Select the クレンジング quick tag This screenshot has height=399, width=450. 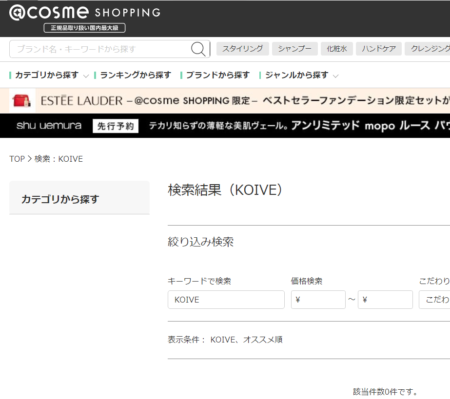pos(428,49)
